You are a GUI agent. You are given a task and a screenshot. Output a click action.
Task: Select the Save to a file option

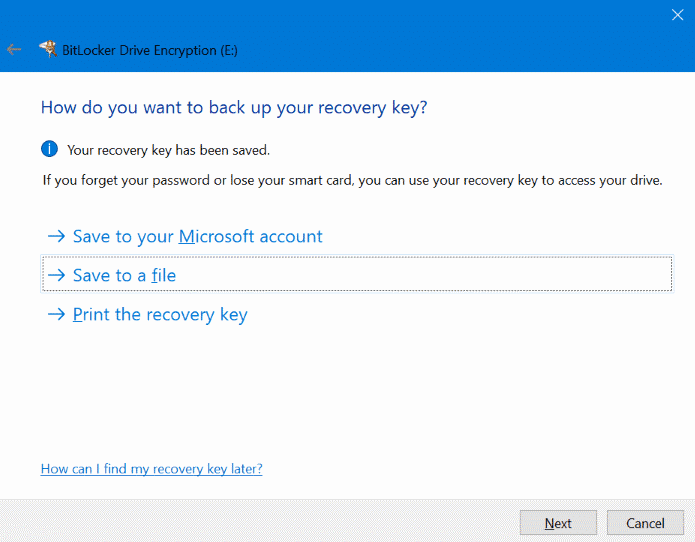tap(125, 275)
